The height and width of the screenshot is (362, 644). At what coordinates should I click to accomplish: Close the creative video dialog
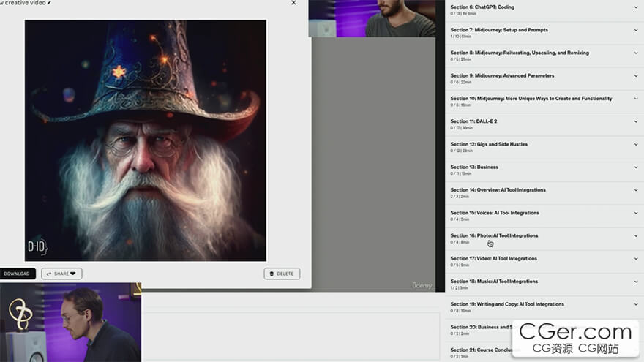pyautogui.click(x=293, y=3)
